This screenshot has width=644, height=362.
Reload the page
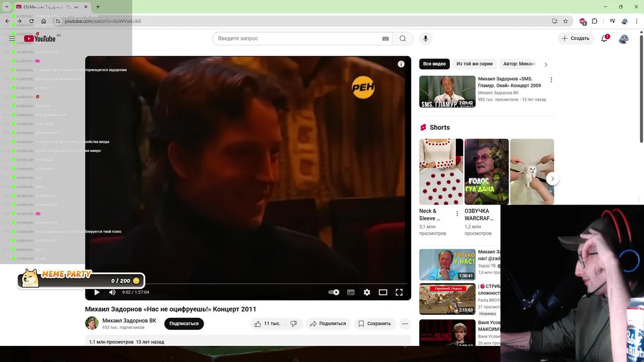point(31,21)
